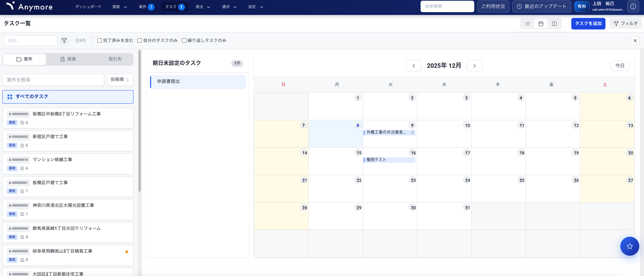
Task: Switch to board column view icon
Action: point(554,24)
